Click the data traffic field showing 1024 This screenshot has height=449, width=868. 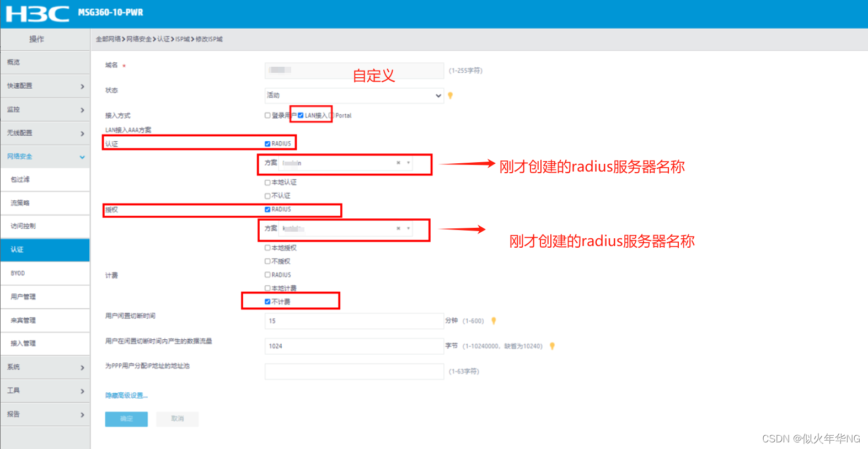[354, 346]
